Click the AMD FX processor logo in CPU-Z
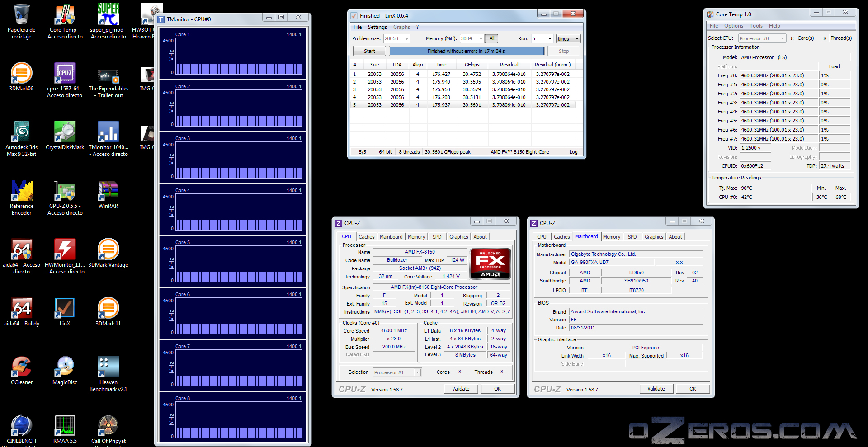Image resolution: width=868 pixels, height=447 pixels. [x=491, y=263]
